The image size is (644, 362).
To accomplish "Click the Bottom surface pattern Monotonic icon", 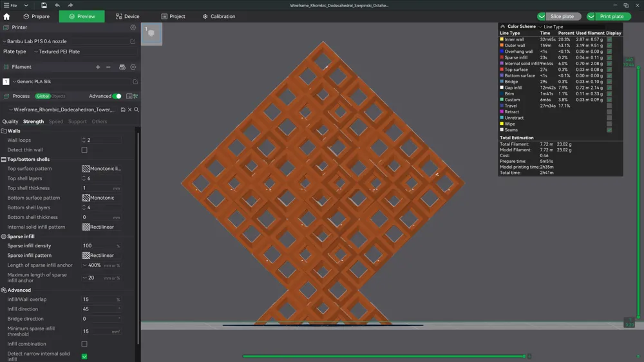I will pos(86,198).
